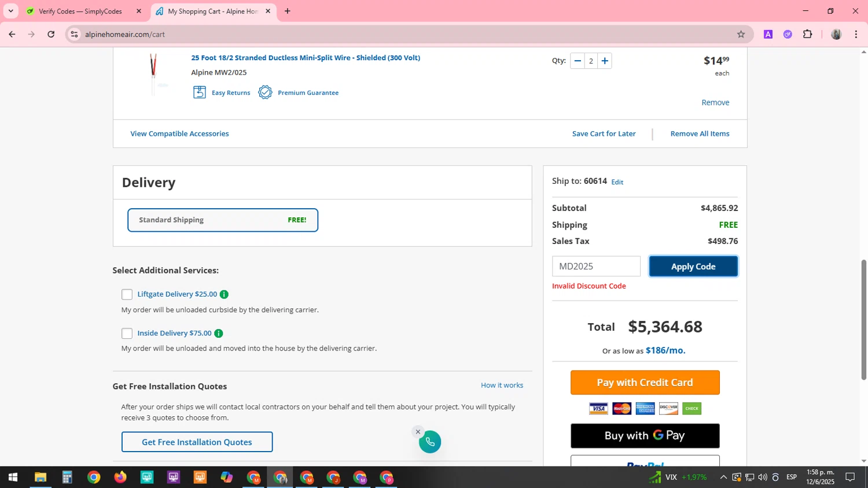The width and height of the screenshot is (868, 488).
Task: Click the Easy Returns icon
Action: [200, 93]
